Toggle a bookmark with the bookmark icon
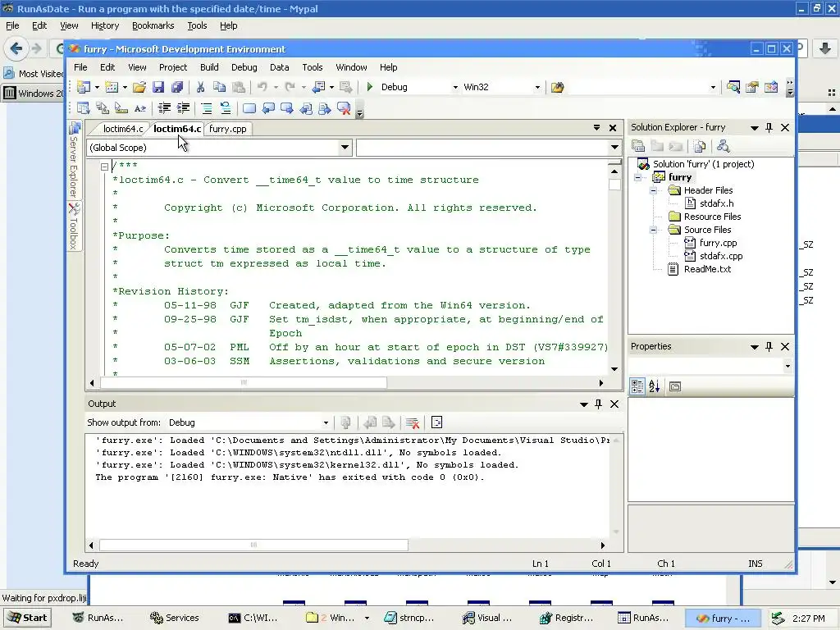The width and height of the screenshot is (840, 630). [x=249, y=108]
